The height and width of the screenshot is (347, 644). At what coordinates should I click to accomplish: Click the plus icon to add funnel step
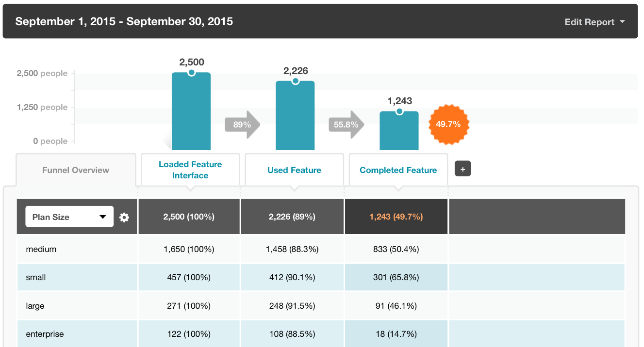click(x=462, y=169)
